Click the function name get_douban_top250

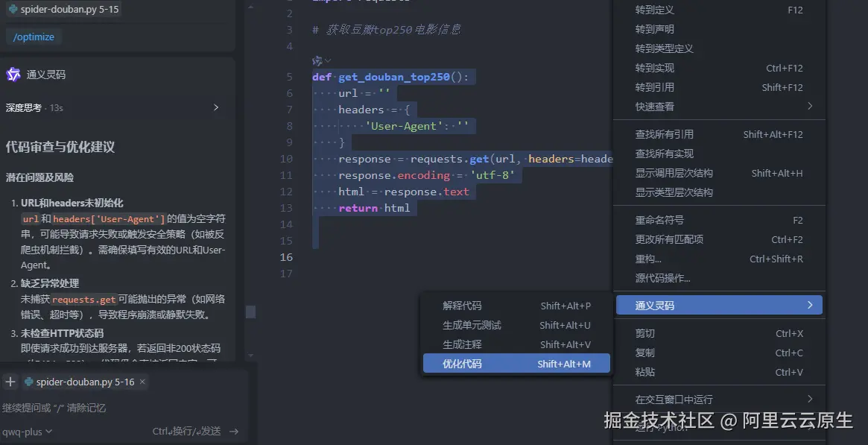[x=393, y=77]
